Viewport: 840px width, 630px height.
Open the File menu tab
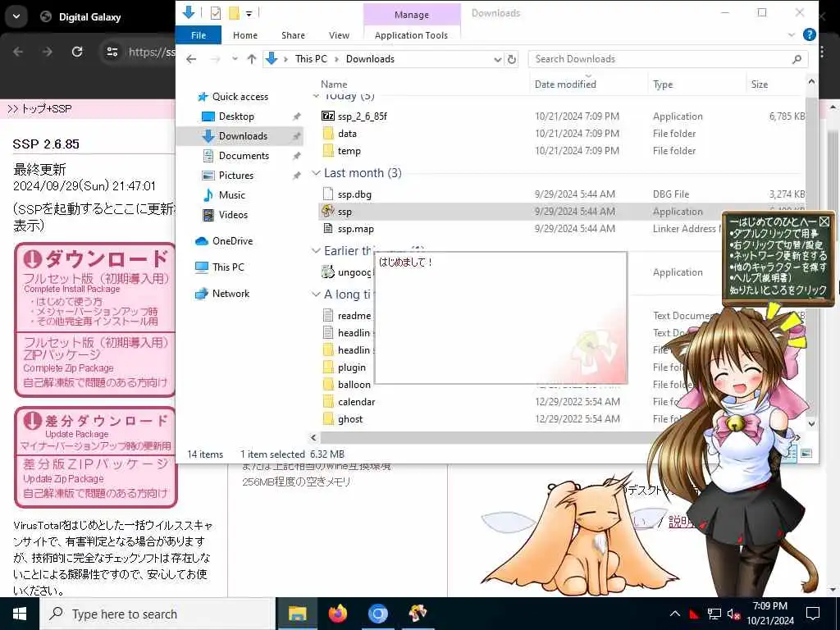tap(199, 34)
